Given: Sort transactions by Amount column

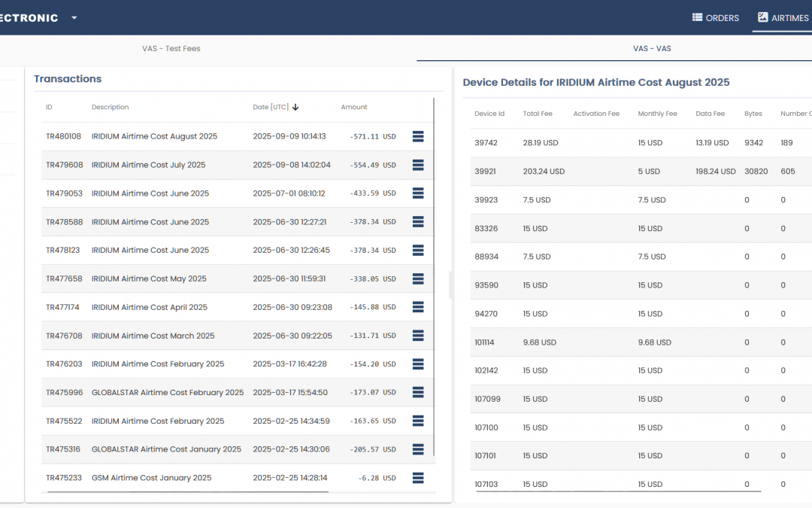Looking at the screenshot, I should (x=354, y=108).
